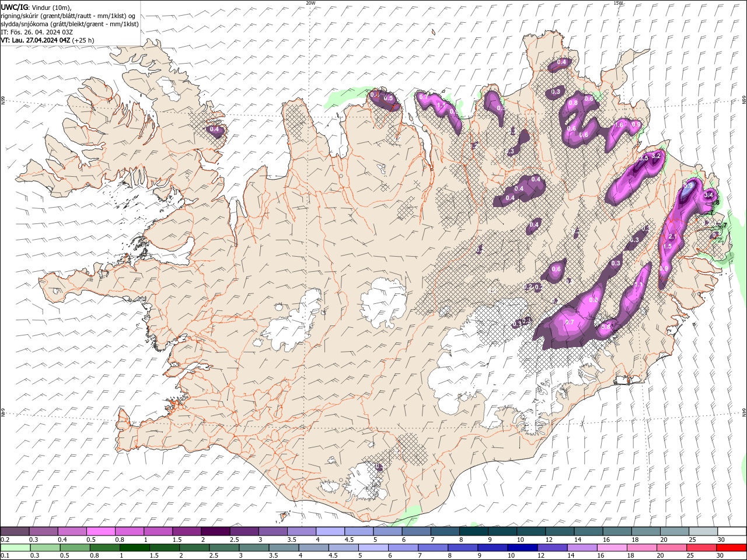Click the rain legend swatch labeled 5
The image size is (747, 560).
(374, 548)
